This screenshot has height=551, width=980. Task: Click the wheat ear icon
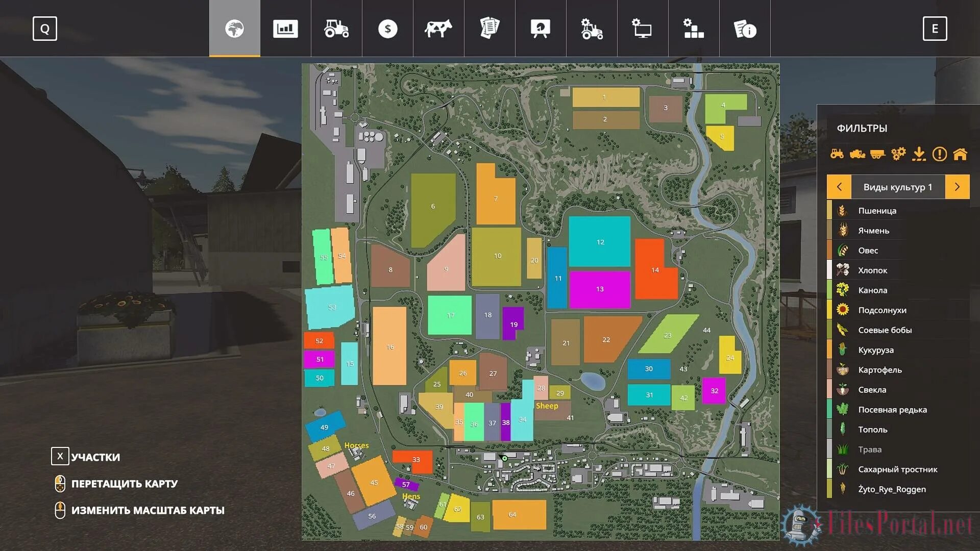pos(843,211)
